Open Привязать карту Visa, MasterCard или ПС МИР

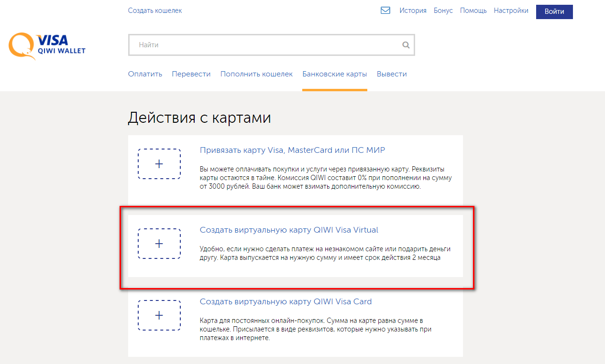(292, 150)
